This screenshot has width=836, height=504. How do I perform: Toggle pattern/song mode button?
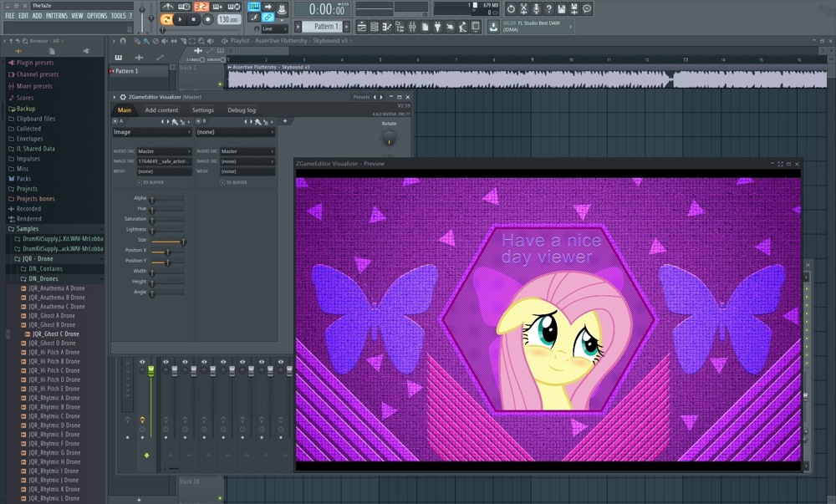pos(167,20)
